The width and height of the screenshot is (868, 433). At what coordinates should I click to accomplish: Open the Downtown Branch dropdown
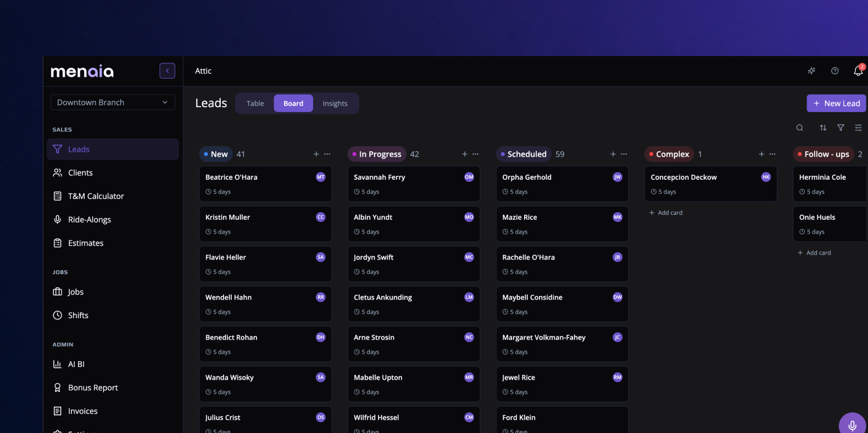pos(113,102)
